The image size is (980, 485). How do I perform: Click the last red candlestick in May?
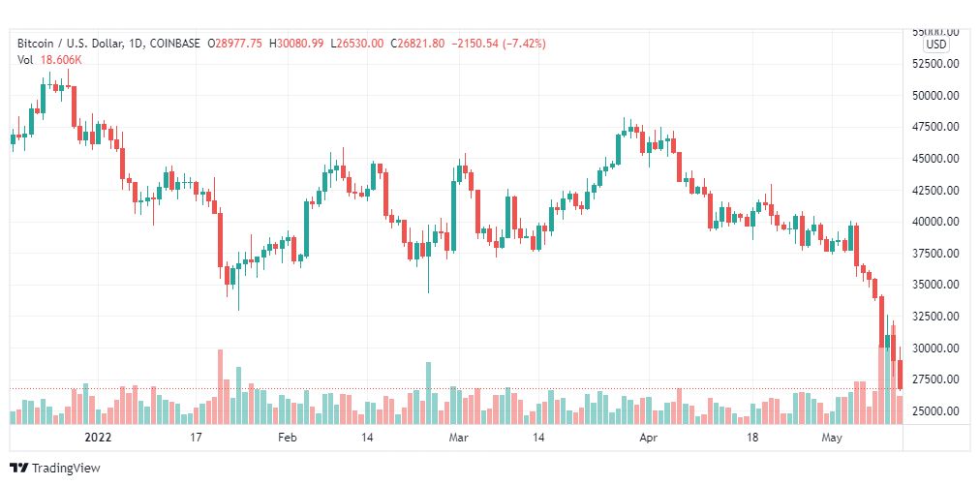click(x=900, y=375)
